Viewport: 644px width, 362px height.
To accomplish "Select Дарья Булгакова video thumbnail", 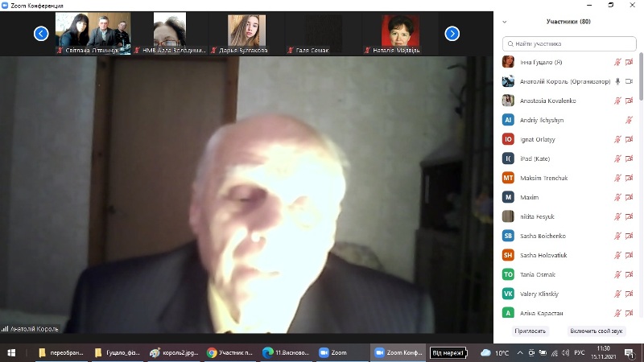I will 246,34.
